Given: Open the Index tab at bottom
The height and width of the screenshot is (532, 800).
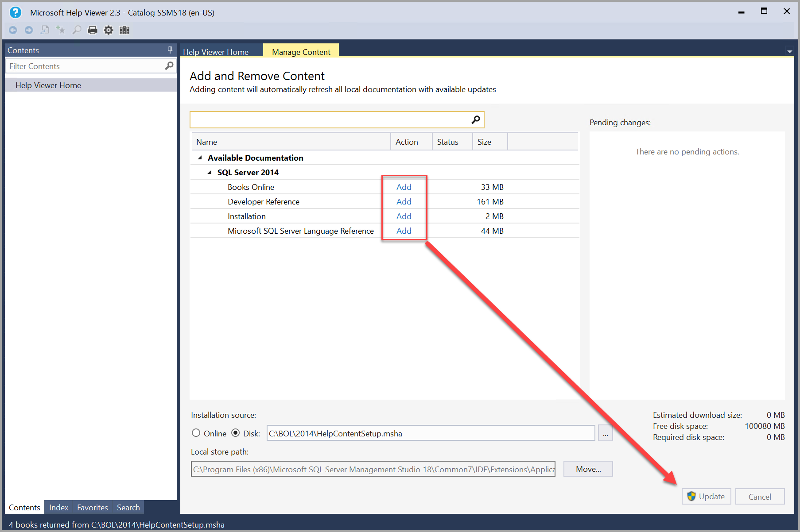Looking at the screenshot, I should tap(58, 507).
